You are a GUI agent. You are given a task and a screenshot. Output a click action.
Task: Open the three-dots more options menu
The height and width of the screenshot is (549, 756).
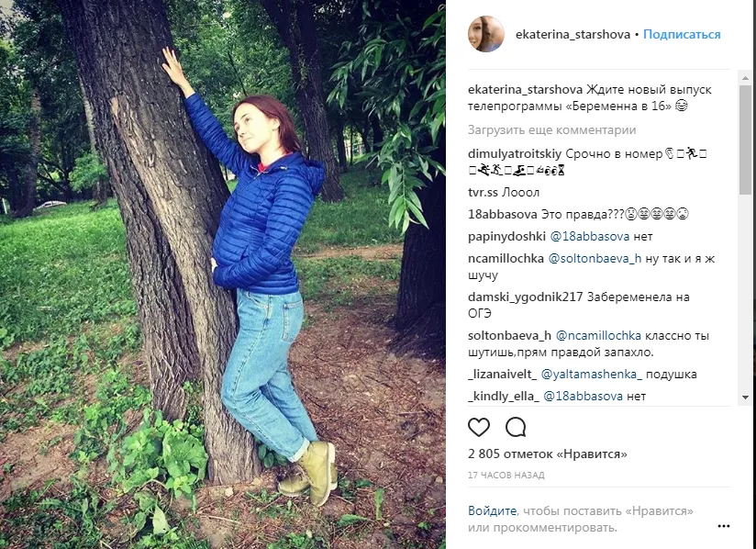(723, 526)
